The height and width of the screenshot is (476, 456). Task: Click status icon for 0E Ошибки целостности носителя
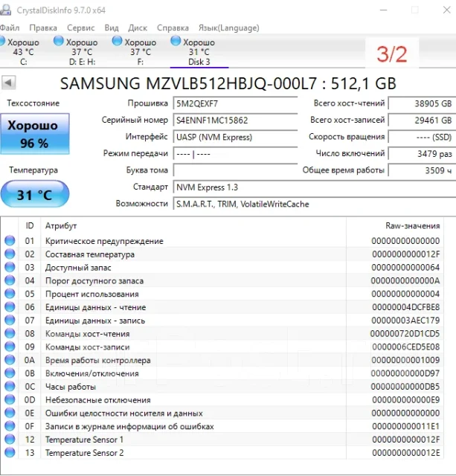tap(10, 414)
